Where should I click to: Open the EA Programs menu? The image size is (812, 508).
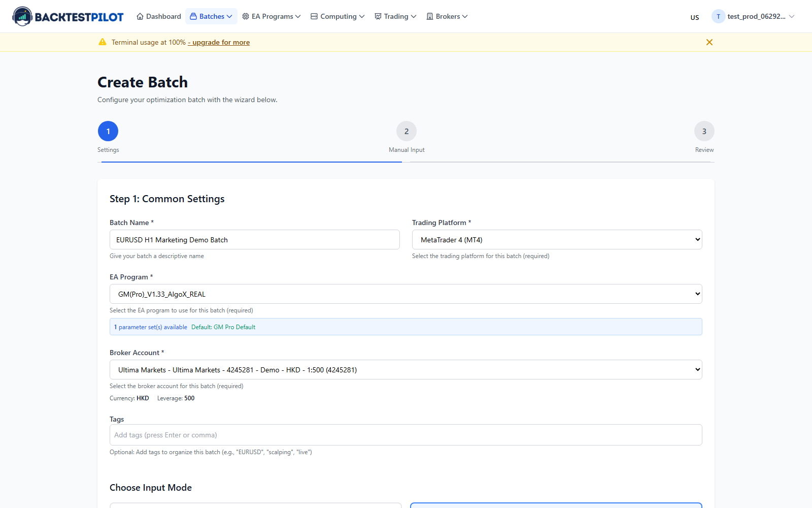click(x=272, y=16)
